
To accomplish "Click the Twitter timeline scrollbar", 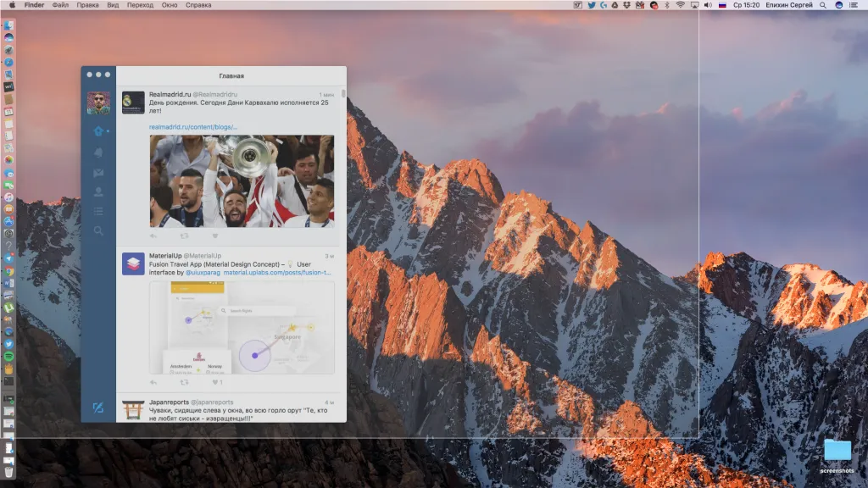I will coord(343,93).
